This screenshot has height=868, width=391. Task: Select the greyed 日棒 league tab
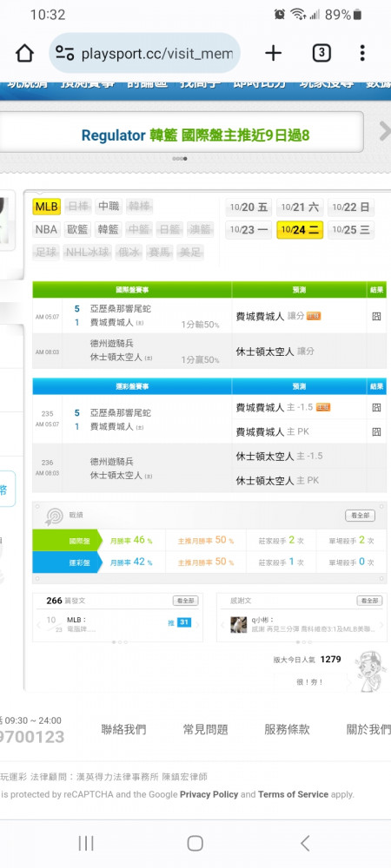78,207
